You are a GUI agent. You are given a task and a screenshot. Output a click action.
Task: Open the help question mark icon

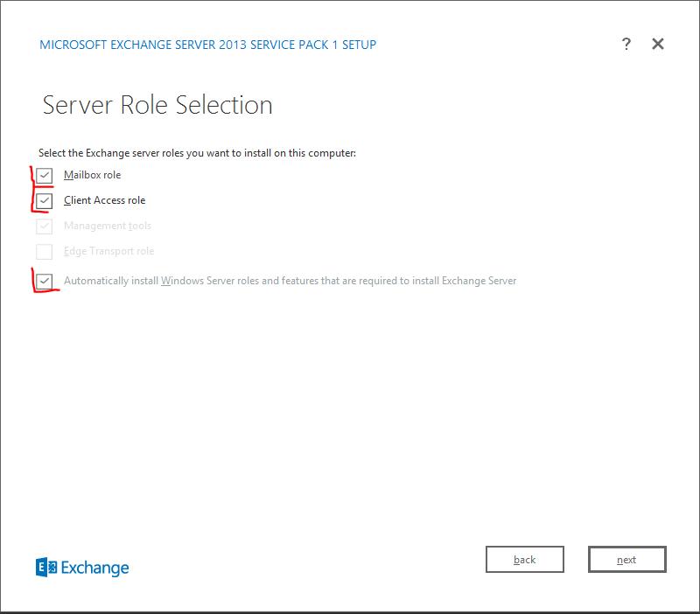click(626, 44)
